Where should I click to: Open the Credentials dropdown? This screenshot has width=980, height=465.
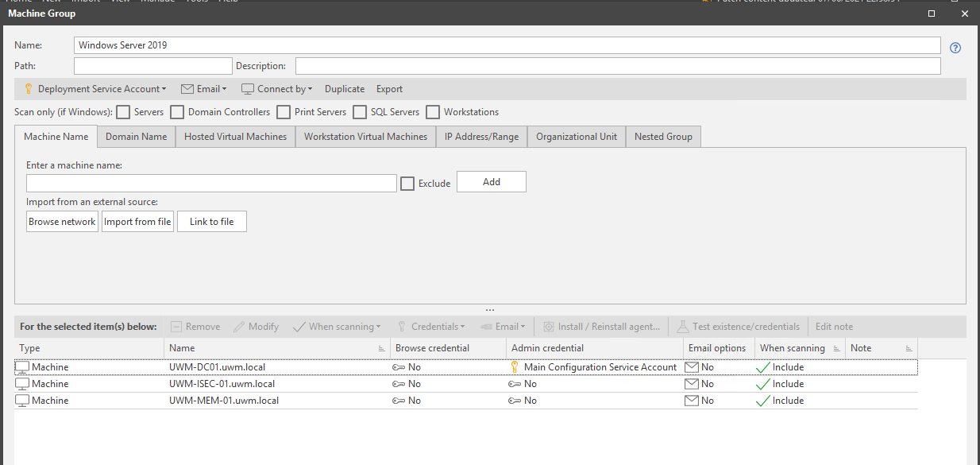431,326
